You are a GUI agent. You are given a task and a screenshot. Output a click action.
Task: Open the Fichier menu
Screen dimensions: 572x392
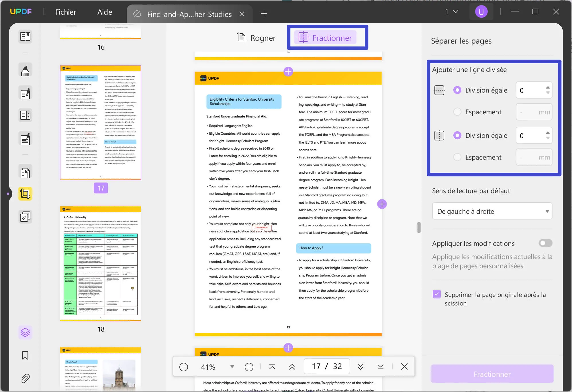(x=66, y=12)
